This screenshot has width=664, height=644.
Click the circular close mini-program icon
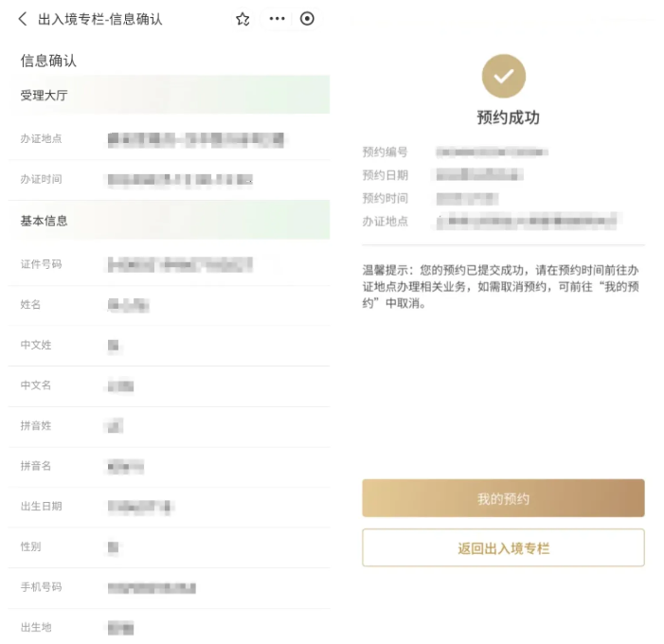point(307,19)
